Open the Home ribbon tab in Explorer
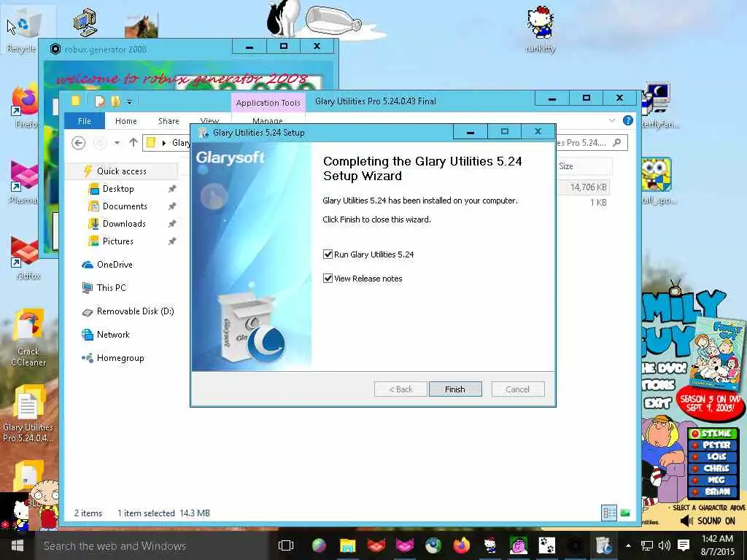This screenshot has width=747, height=560. pos(125,121)
